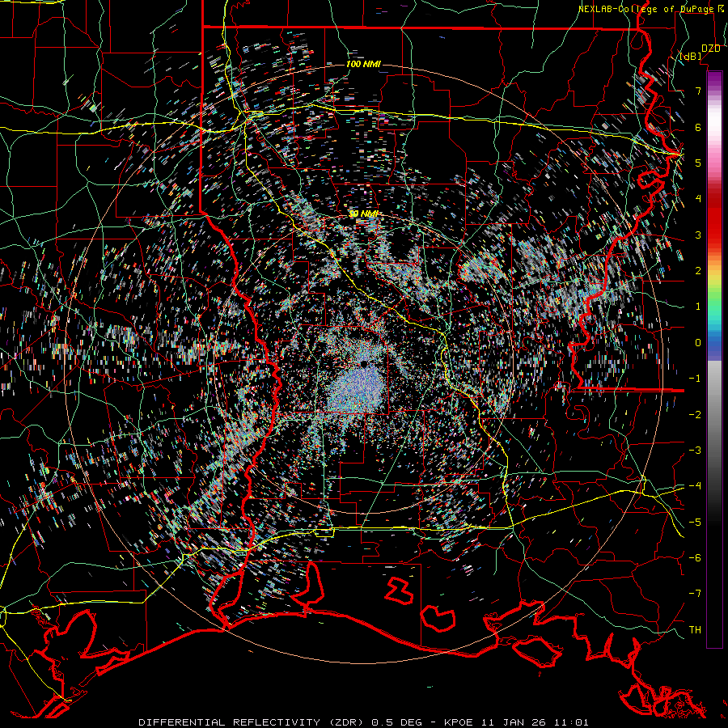Image resolution: width=728 pixels, height=728 pixels.
Task: Click the [dB] unit label
Action: coord(691,57)
